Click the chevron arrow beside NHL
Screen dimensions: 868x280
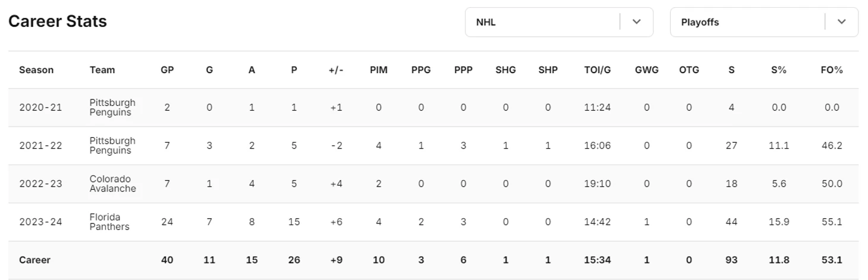(637, 22)
